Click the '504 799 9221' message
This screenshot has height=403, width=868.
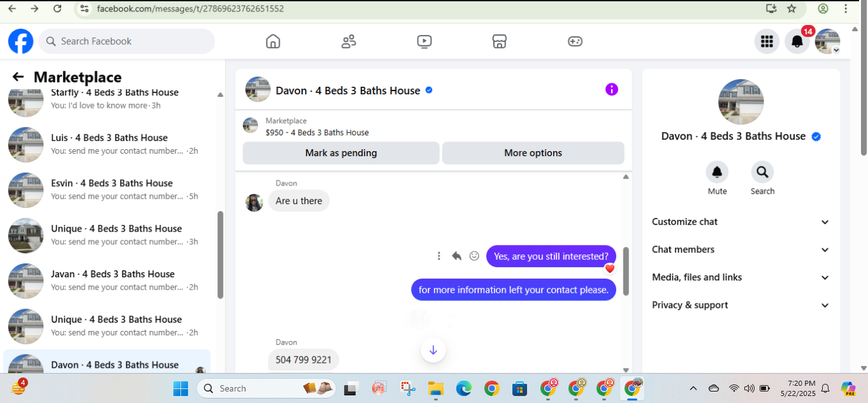point(303,360)
